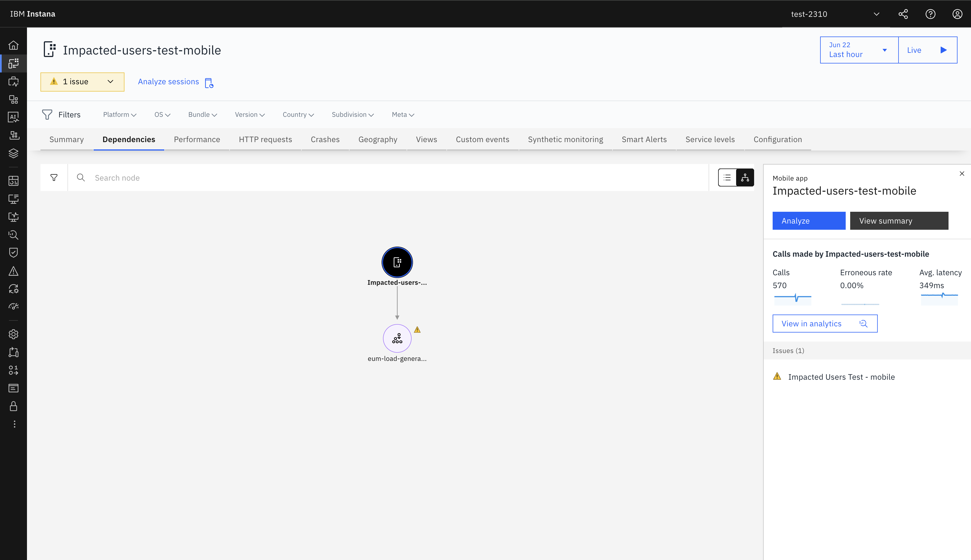Click the Filters funnel icon
Image resolution: width=971 pixels, height=560 pixels.
47,115
